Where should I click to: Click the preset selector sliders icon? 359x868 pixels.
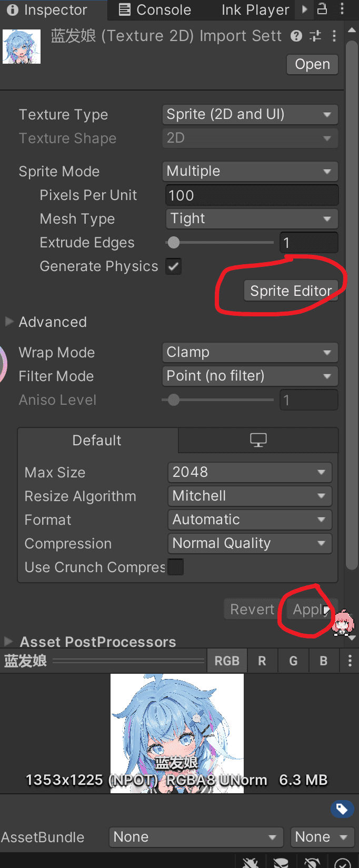click(315, 36)
